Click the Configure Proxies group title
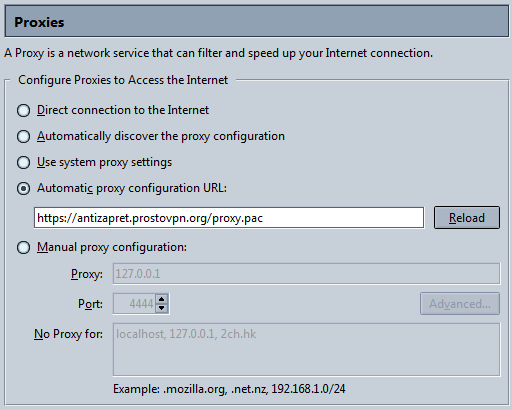Viewport: 512px width, 410px height. coord(123,80)
